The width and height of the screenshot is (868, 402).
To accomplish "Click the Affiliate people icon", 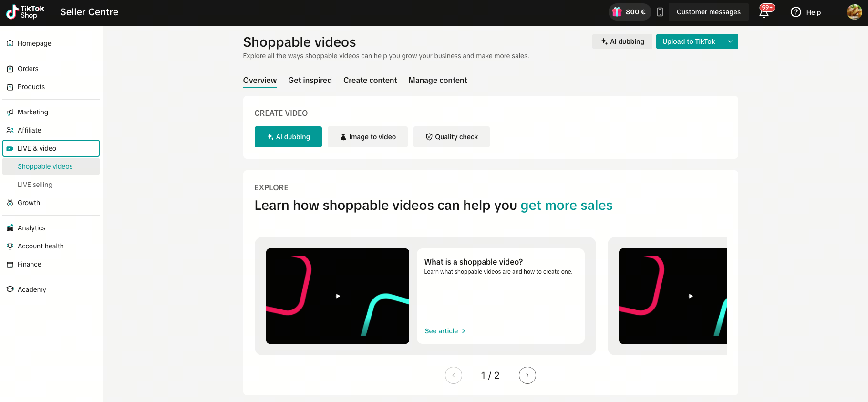I will point(10,130).
